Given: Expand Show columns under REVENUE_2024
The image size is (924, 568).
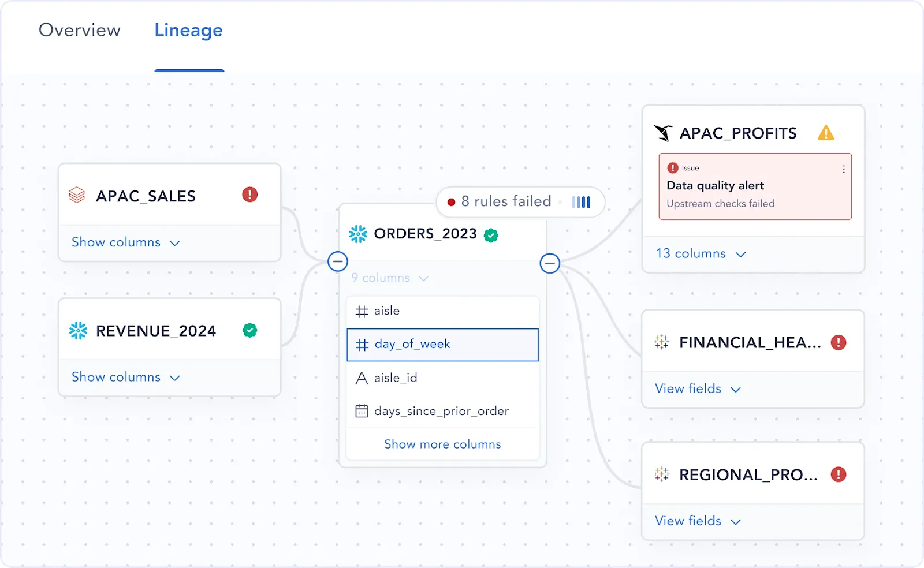Looking at the screenshot, I should coord(126,377).
